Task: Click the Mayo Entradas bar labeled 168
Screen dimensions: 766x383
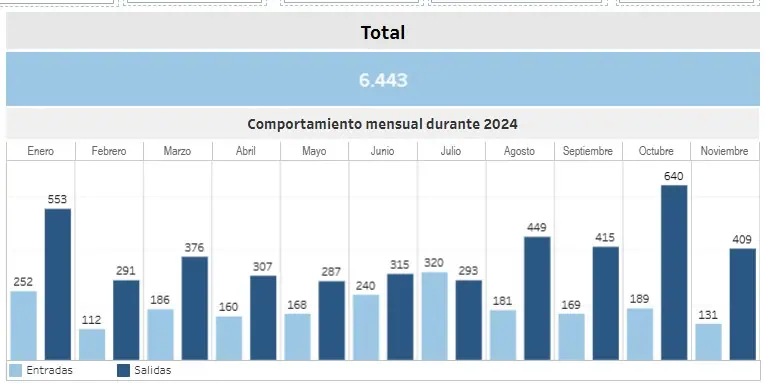Action: tap(297, 337)
